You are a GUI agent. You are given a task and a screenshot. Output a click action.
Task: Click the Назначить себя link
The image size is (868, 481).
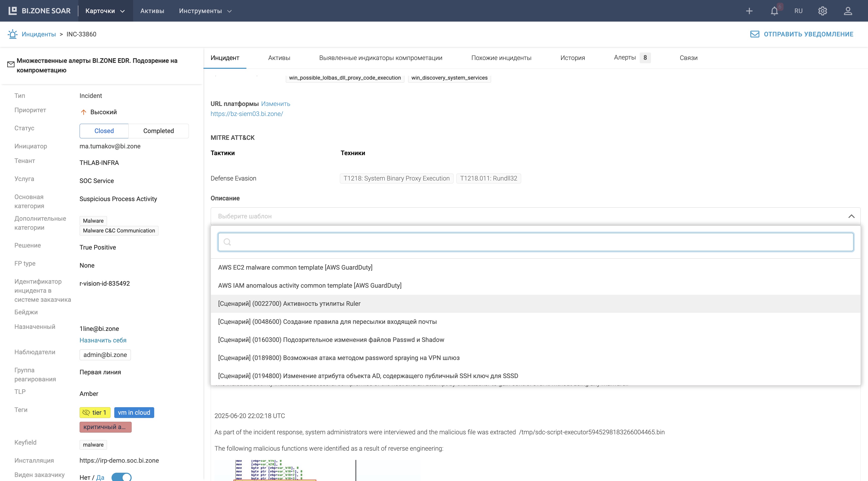click(103, 340)
